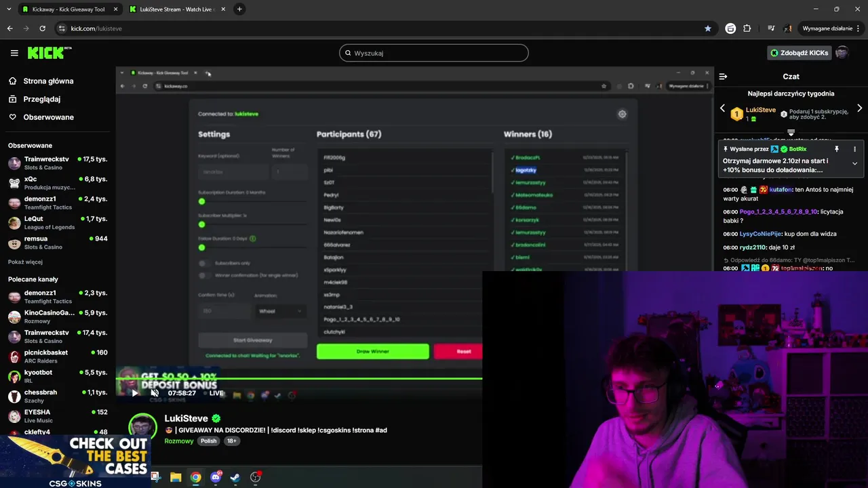Click Pogo_1_2_3_4_5_6_7_8_9_10 username in chat

(x=778, y=211)
